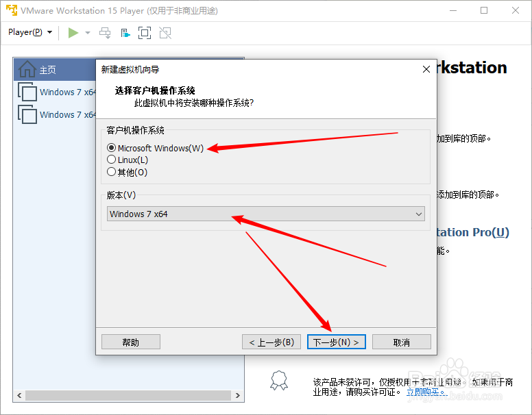Click the send Ctrl+Alt+Del toolbar icon
Viewport: 532px width, 415px height.
tap(105, 33)
